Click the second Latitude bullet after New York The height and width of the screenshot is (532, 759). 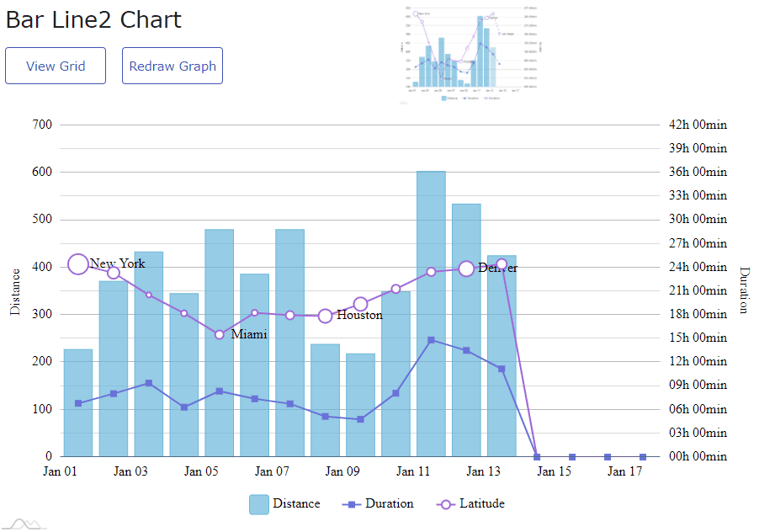(114, 273)
